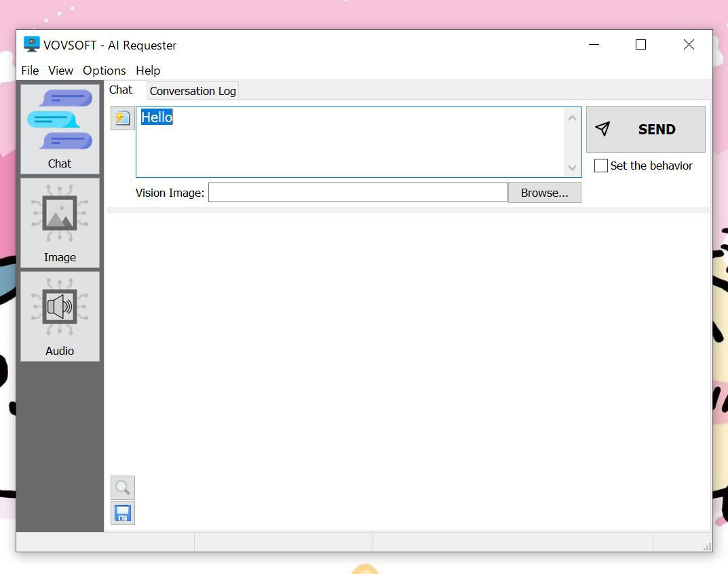728x574 pixels.
Task: Switch to the Conversation Log tab
Action: click(x=192, y=90)
